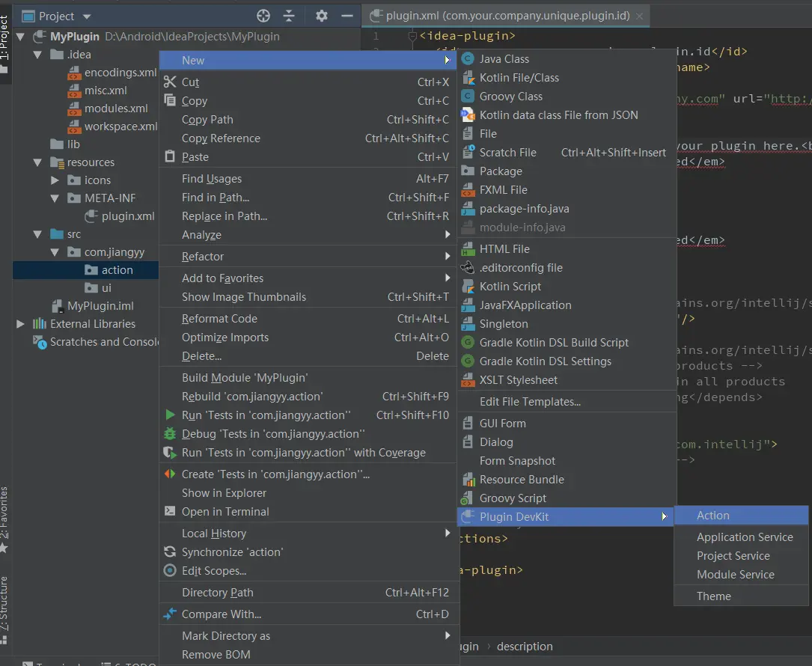Screen dimensions: 812x666
Task: Click Edit File Templates option
Action: 530,402
